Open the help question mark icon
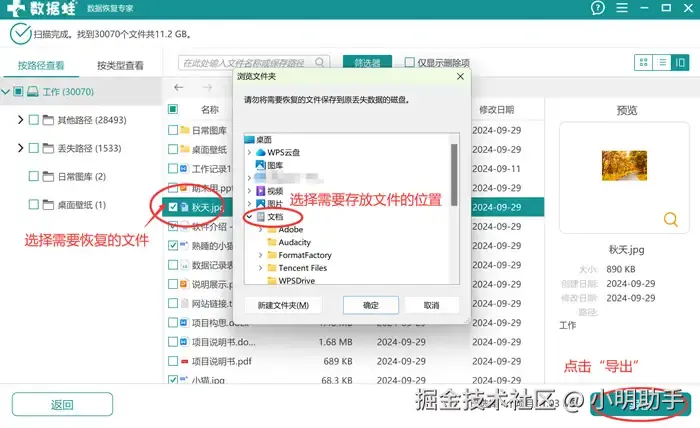 (597, 8)
